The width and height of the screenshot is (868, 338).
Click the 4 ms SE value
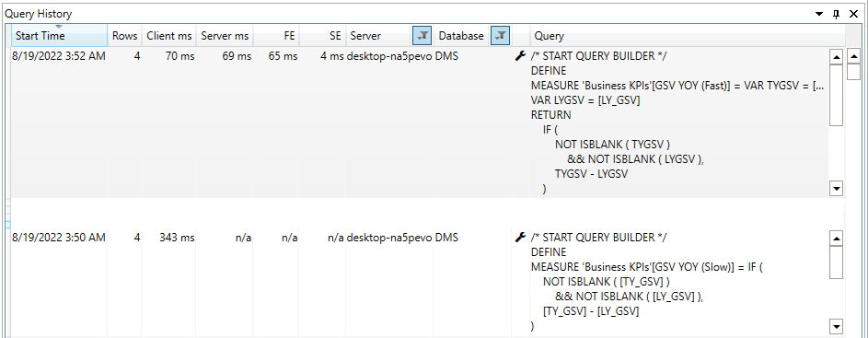(332, 56)
